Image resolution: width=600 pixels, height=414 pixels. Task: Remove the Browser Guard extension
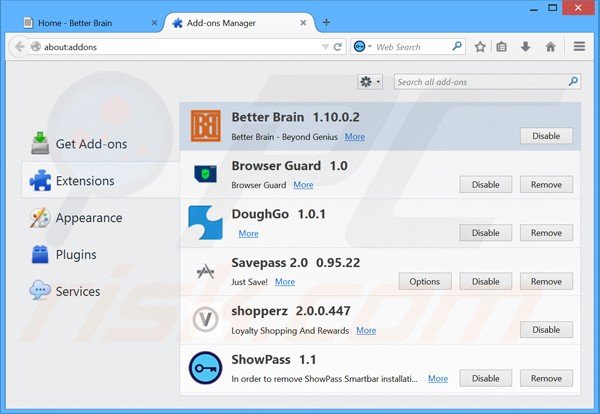[x=546, y=184]
